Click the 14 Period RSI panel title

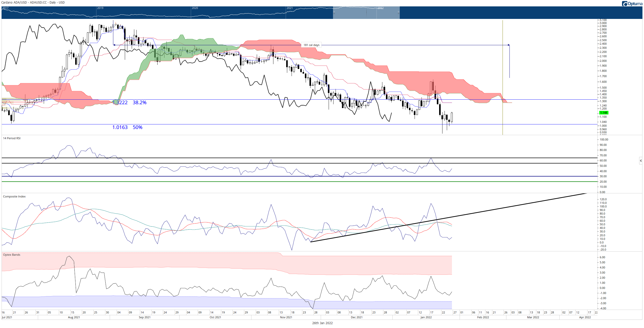tap(12, 138)
